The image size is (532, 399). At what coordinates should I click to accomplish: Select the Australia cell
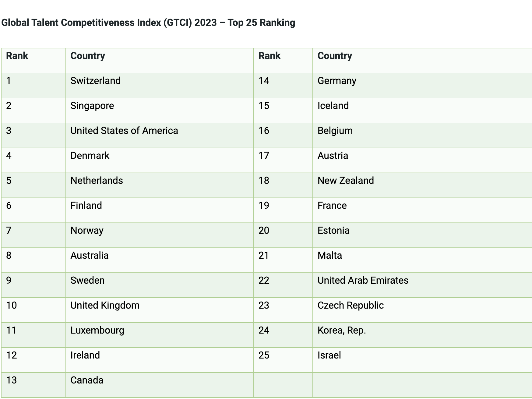click(x=90, y=256)
